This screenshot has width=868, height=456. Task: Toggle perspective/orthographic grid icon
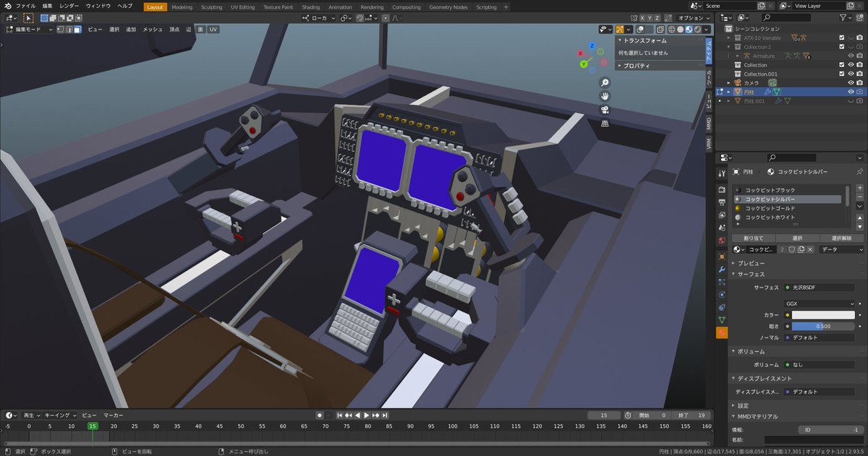pyautogui.click(x=605, y=124)
